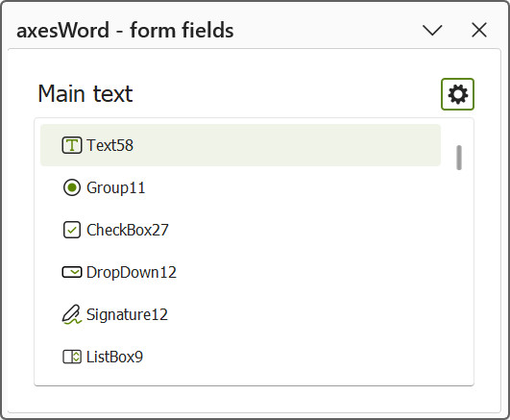Open the gear settings button

click(457, 94)
